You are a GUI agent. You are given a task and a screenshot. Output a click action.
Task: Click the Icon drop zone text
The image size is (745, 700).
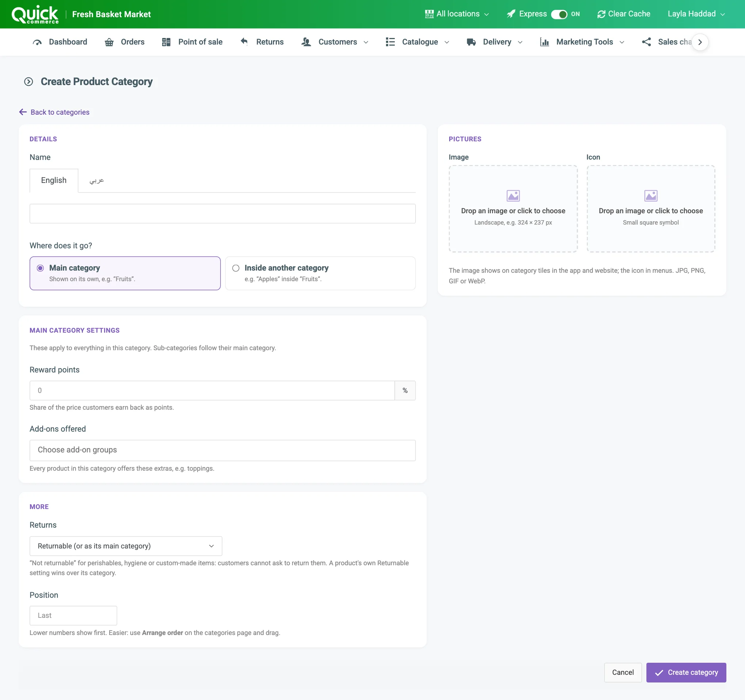(x=650, y=211)
